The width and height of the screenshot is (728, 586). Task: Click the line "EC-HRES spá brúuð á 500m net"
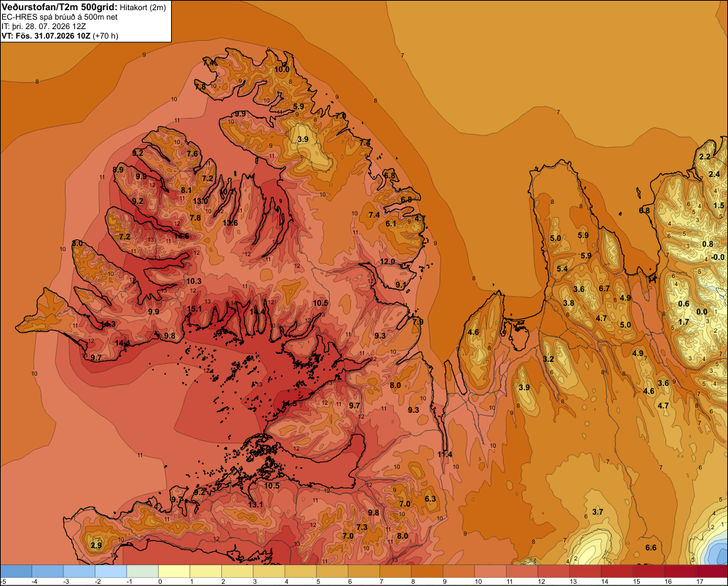pos(60,17)
